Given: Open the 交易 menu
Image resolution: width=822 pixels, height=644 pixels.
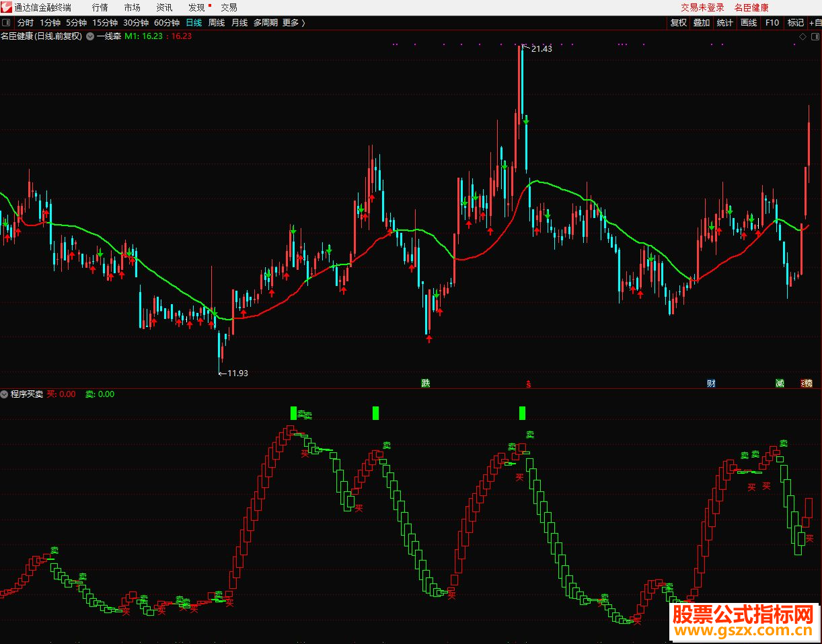Looking at the screenshot, I should pos(229,7).
